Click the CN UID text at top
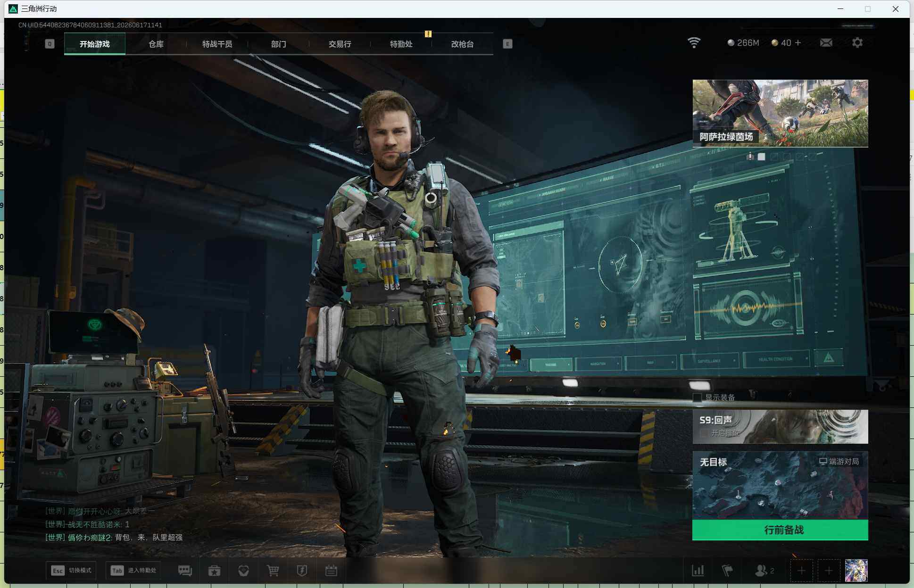 point(90,25)
